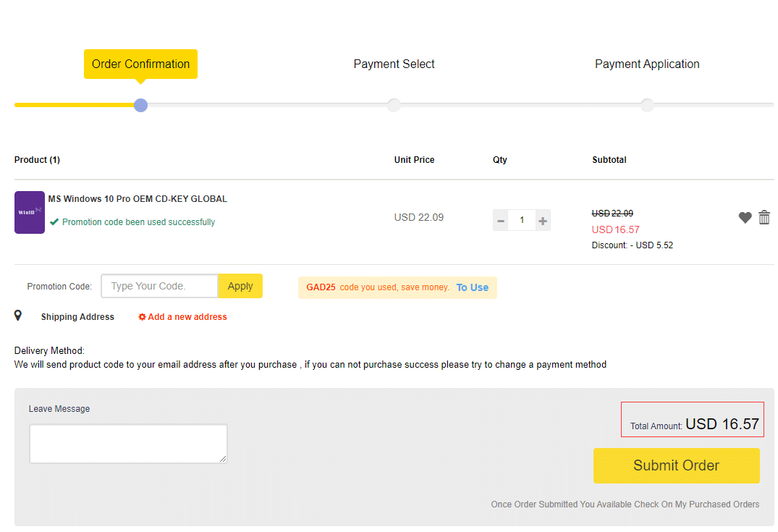Apply the promotion code
The width and height of the screenshot is (778, 532).
pyautogui.click(x=240, y=286)
